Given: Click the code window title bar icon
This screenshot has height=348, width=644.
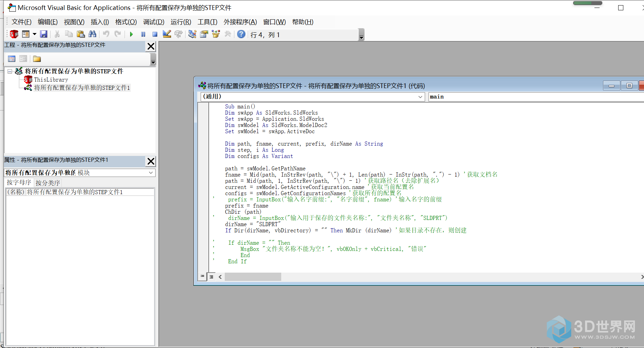Looking at the screenshot, I should 202,85.
